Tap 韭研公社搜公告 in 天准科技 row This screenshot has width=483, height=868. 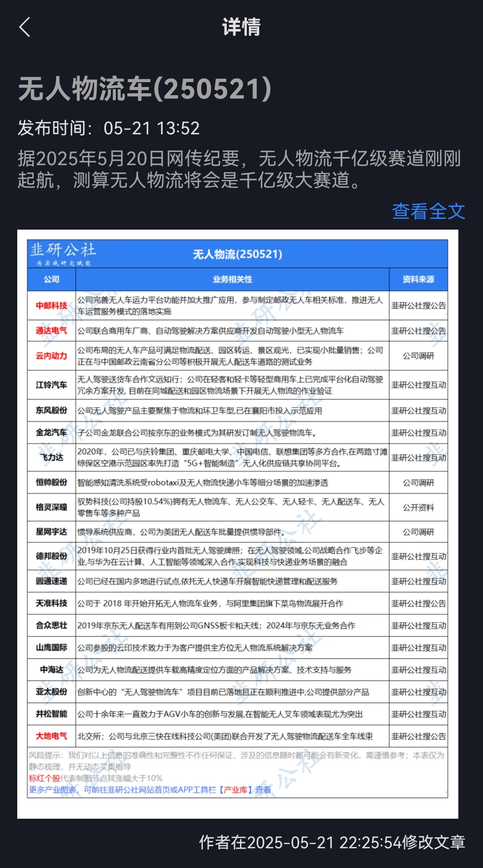[x=419, y=603]
